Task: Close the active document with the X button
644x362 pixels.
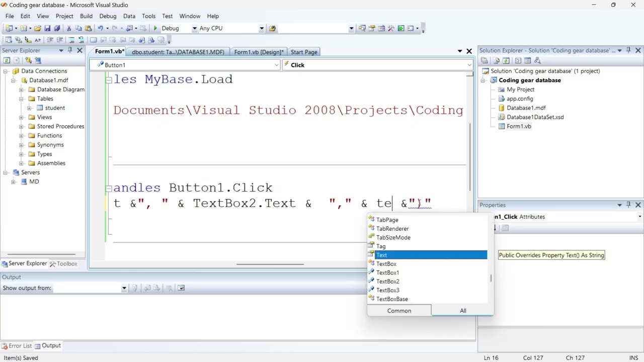Action: click(469, 51)
